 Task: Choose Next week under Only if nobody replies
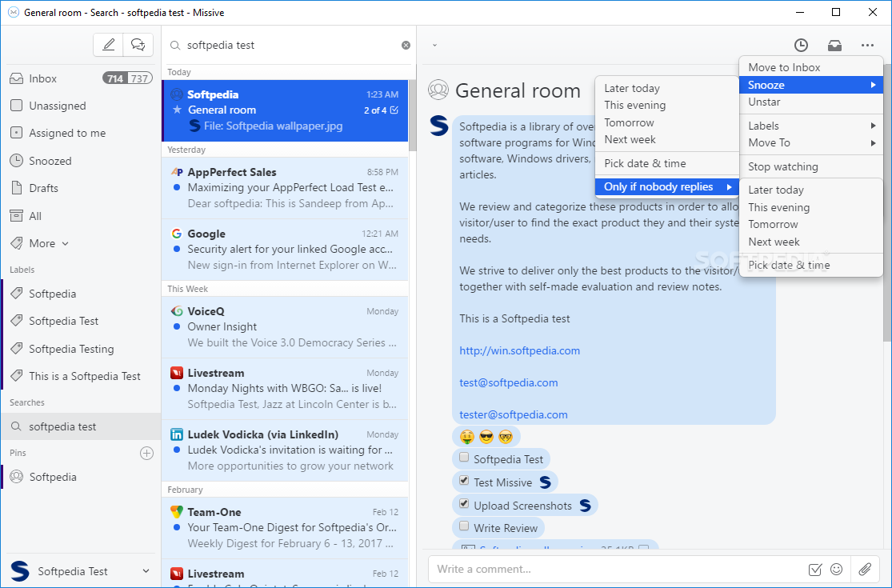click(x=811, y=242)
